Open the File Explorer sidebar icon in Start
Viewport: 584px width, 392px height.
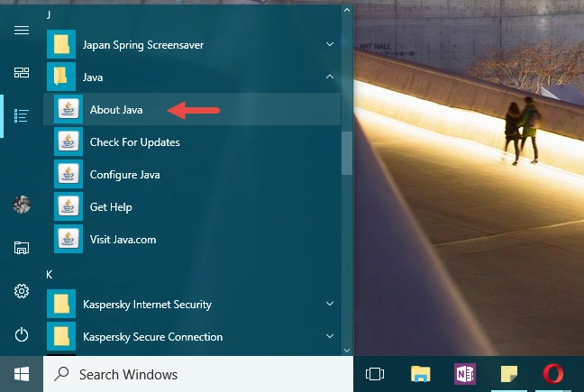tap(22, 248)
